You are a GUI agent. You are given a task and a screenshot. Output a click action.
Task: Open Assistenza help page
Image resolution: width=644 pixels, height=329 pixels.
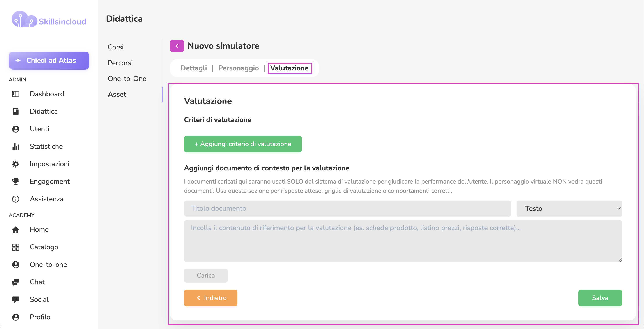(46, 199)
